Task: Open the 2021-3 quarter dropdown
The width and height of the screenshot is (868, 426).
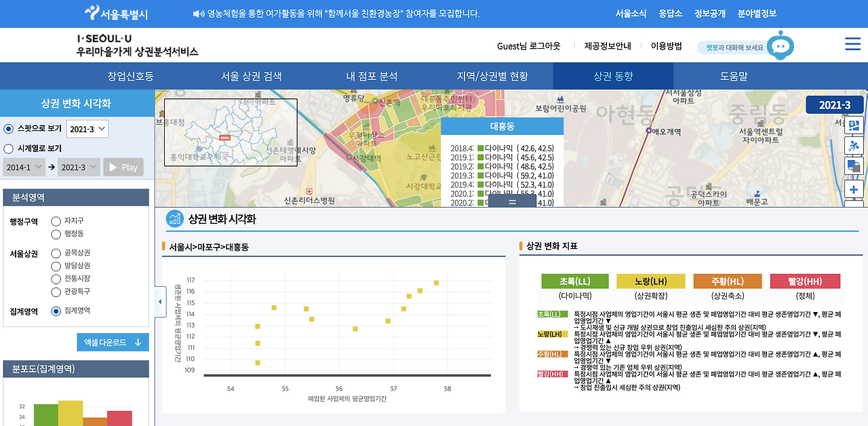Action: (87, 128)
